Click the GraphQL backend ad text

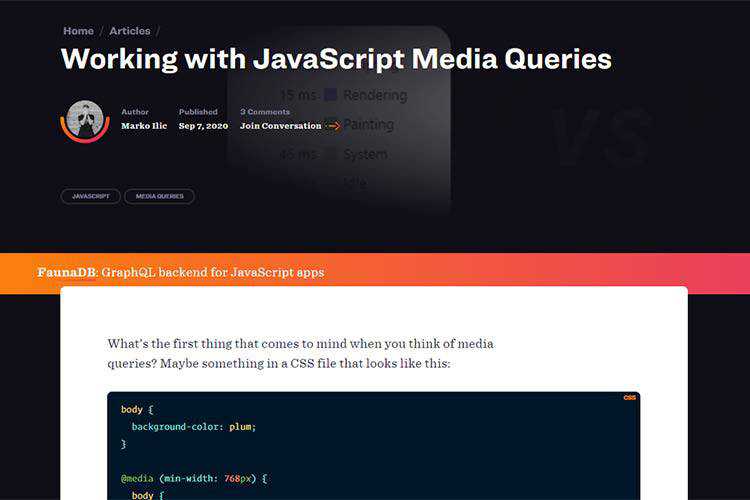(212, 272)
